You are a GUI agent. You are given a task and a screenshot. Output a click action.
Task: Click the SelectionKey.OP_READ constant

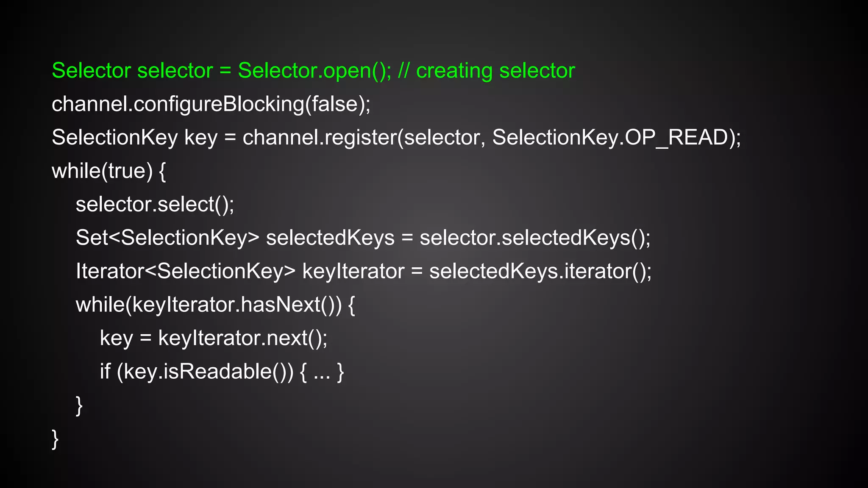(x=610, y=137)
